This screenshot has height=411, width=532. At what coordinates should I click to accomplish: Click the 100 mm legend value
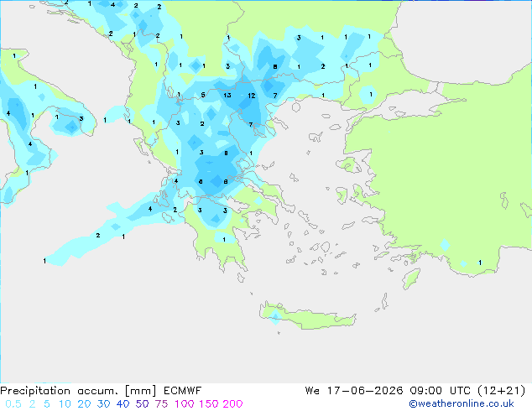coord(184,404)
